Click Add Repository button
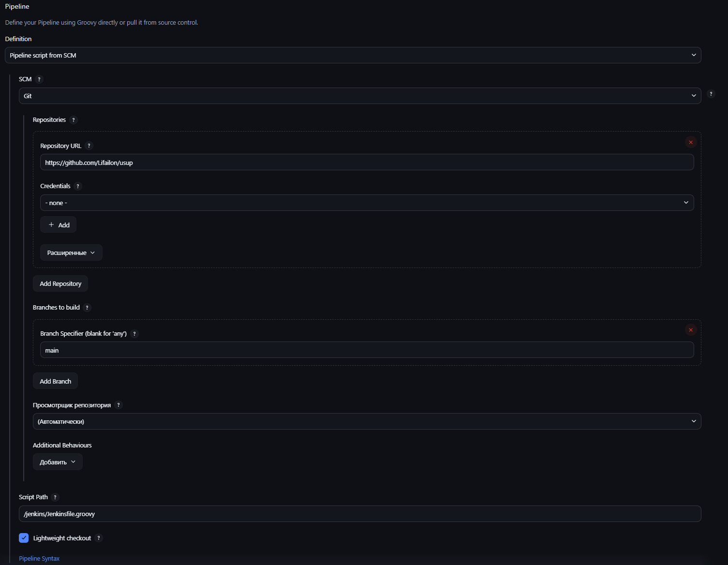This screenshot has height=565, width=728. [60, 283]
